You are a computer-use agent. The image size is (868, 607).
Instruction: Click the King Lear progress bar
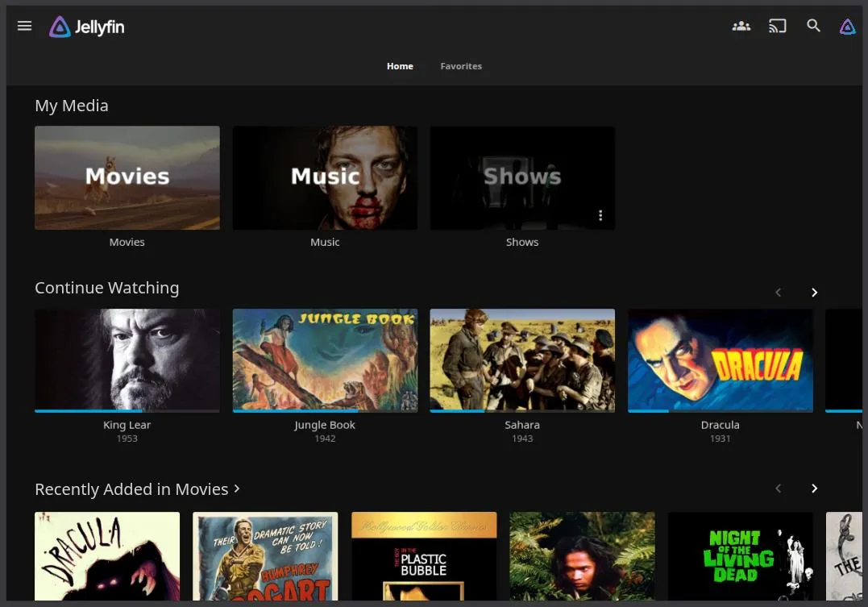[127, 411]
